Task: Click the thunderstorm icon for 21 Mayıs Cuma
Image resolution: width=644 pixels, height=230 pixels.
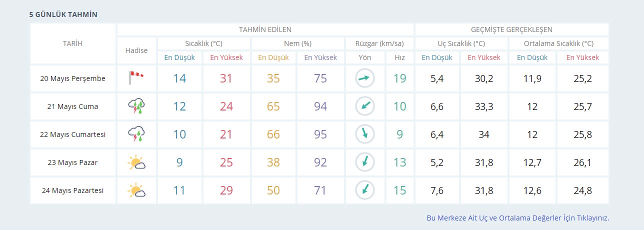Action: tap(136, 106)
